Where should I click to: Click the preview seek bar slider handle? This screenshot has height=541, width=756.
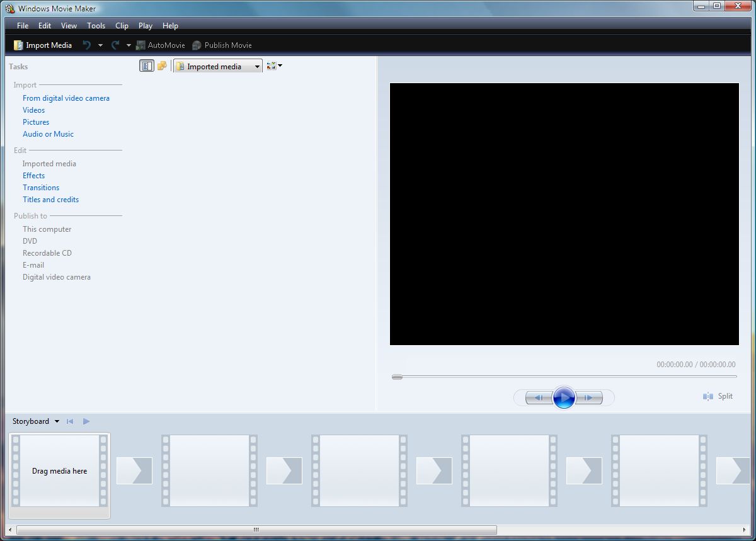(397, 377)
